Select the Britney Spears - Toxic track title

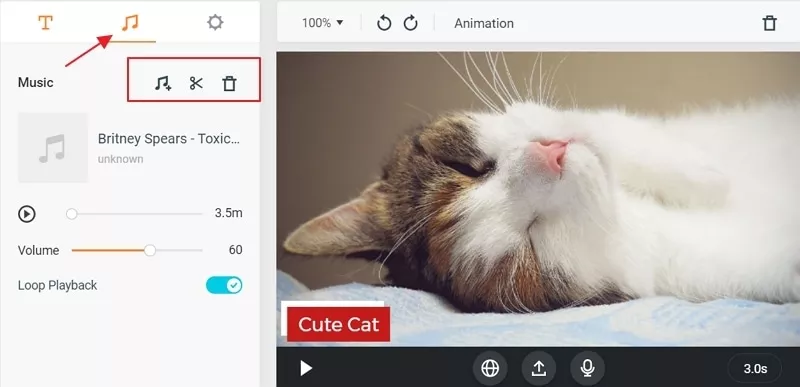pyautogui.click(x=168, y=138)
